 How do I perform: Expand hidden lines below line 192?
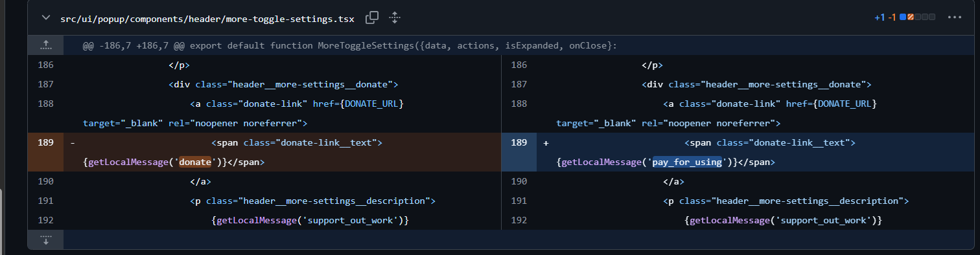point(45,239)
